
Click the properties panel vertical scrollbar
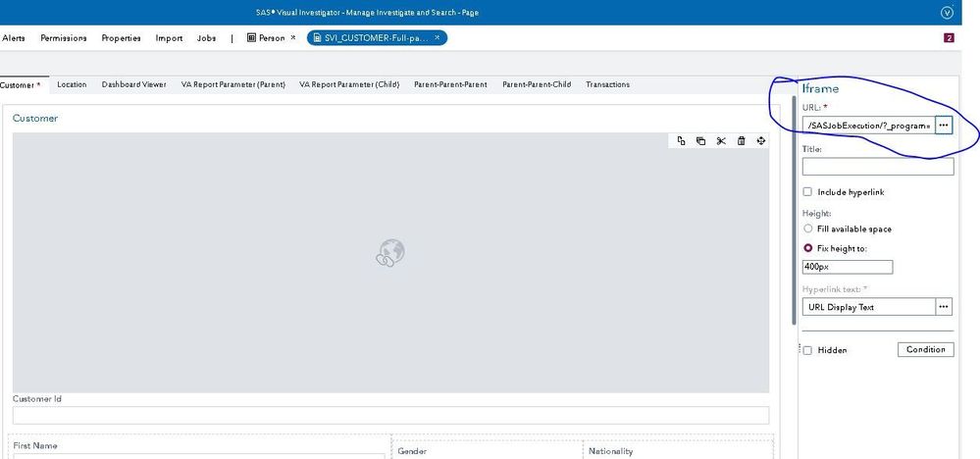[x=795, y=212]
